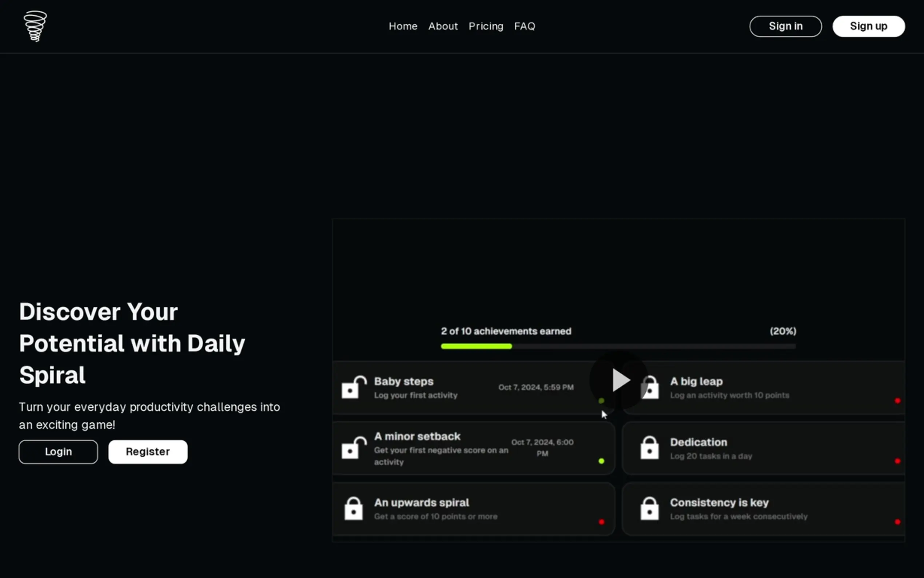The height and width of the screenshot is (578, 924).
Task: Open the Pricing nav item
Action: [486, 26]
